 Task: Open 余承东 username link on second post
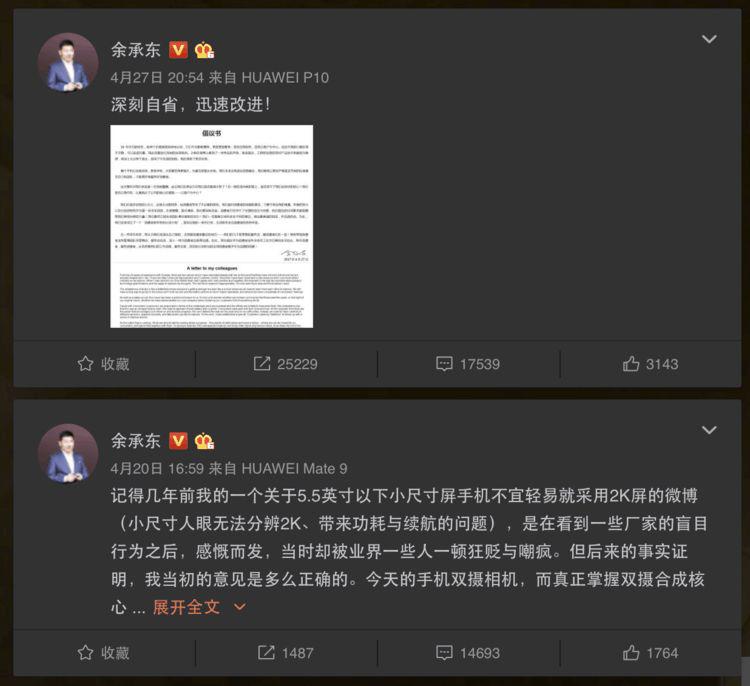pos(136,441)
